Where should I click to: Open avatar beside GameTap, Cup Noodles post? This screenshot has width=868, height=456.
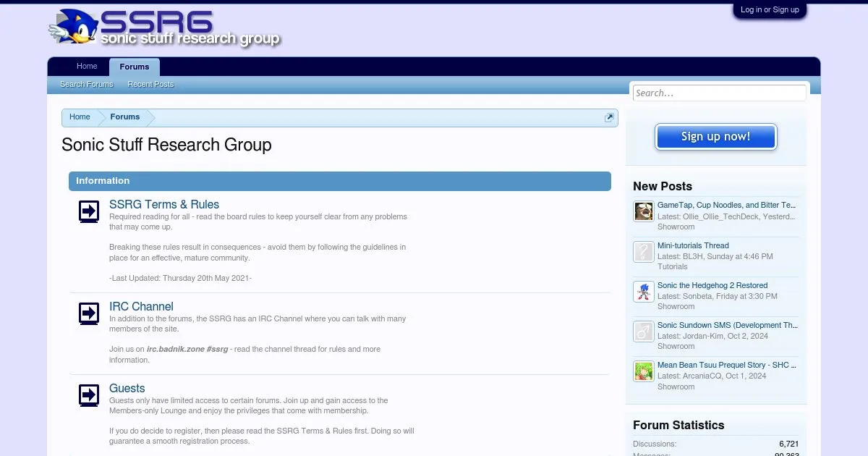[643, 211]
